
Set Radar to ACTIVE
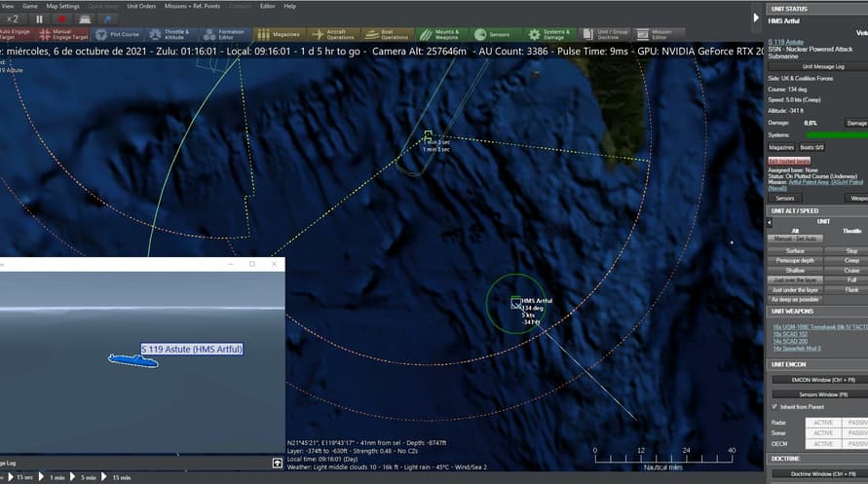[x=823, y=423]
